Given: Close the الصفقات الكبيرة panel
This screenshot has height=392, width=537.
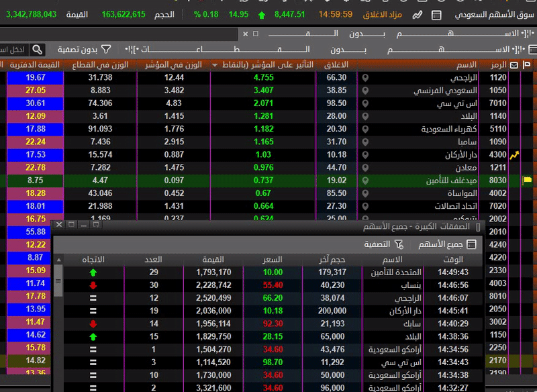Looking at the screenshot, I should (59, 225).
